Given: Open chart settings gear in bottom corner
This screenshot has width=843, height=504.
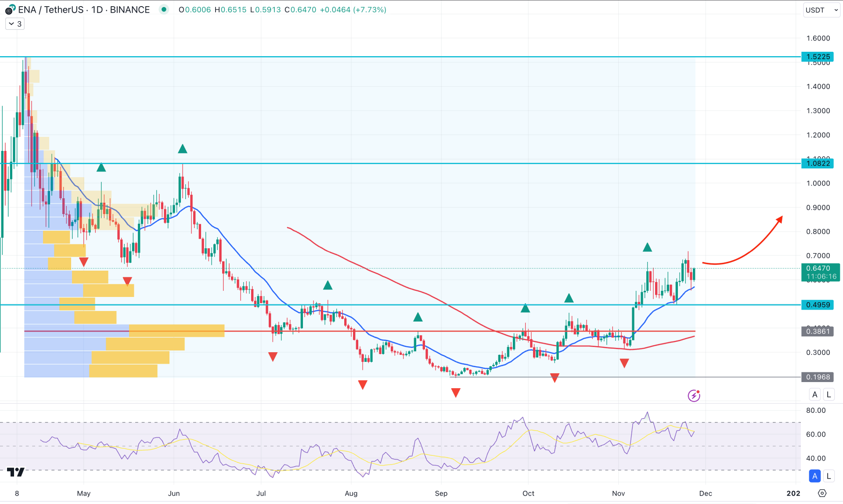Looking at the screenshot, I should [x=822, y=493].
